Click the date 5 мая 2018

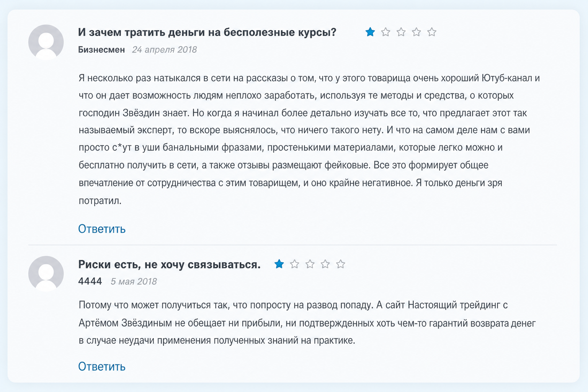click(134, 282)
